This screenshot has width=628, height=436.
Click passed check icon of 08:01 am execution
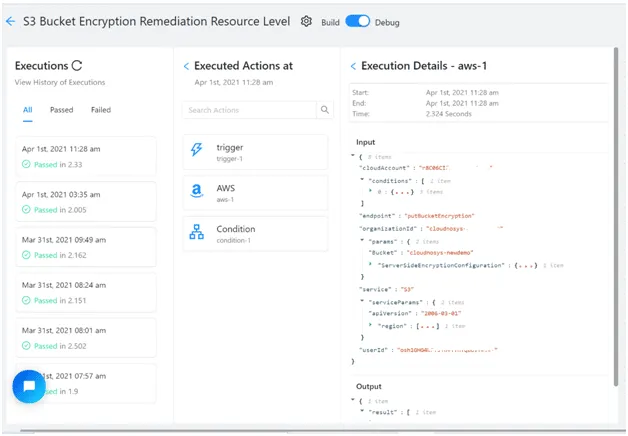point(26,346)
